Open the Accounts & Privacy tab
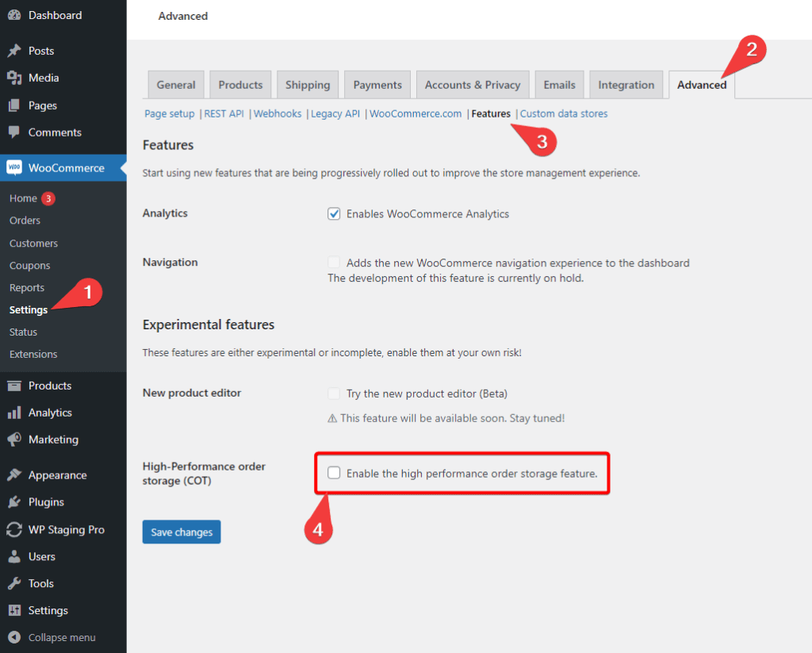The width and height of the screenshot is (812, 653). coord(473,84)
